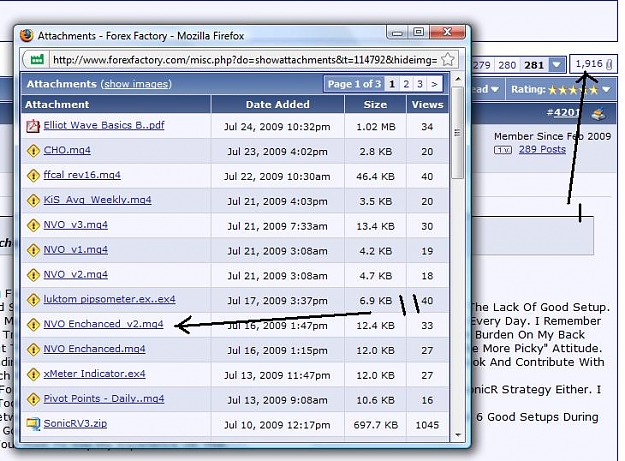Open the NVO_v2.mq4 link
Viewport: 625px width, 461px height.
coord(76,275)
